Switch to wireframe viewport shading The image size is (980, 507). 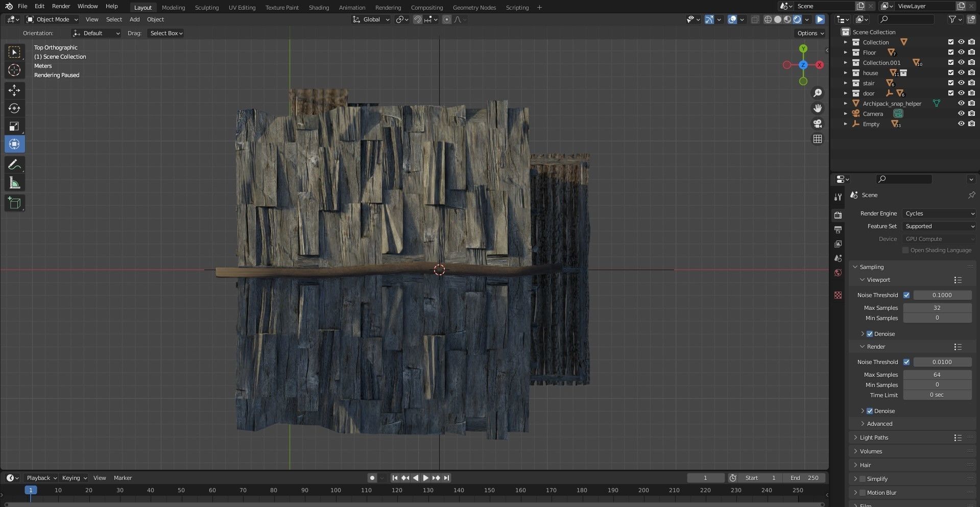(x=768, y=19)
